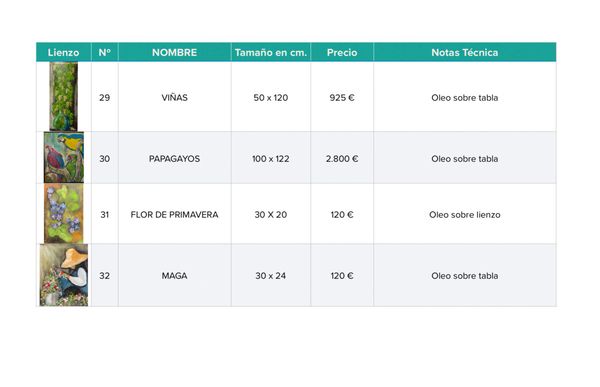Click the Nº column header
The width and height of the screenshot is (600, 387).
click(x=104, y=52)
